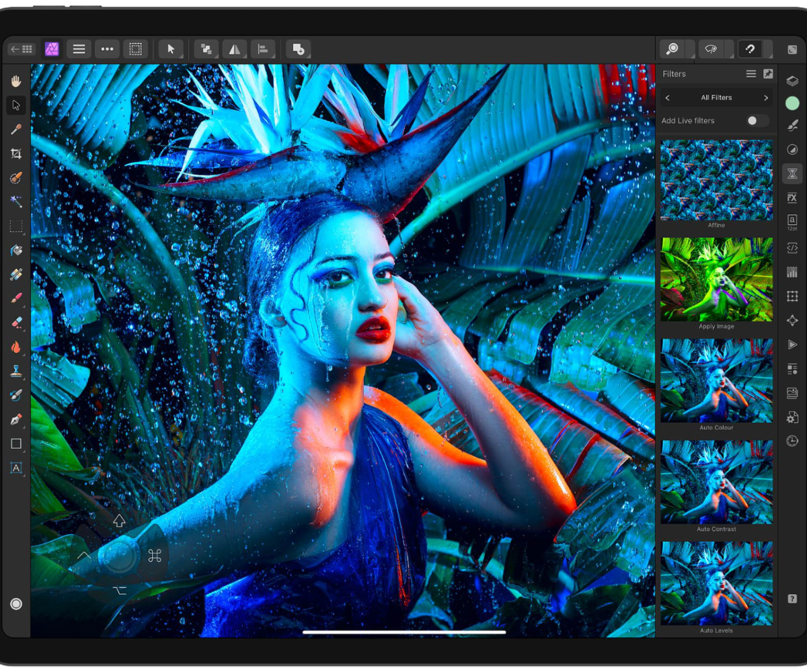Select the Crop tool
The image size is (807, 672).
pos(15,153)
